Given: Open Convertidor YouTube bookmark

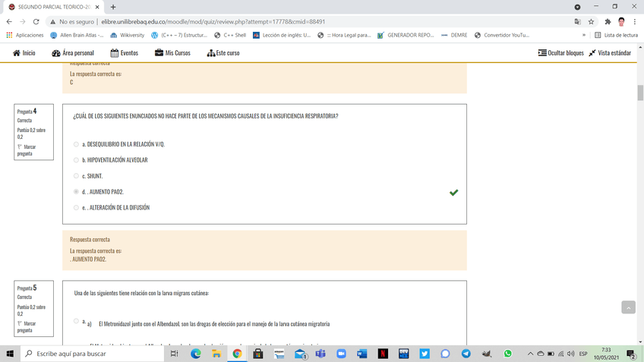Looking at the screenshot, I should [501, 36].
